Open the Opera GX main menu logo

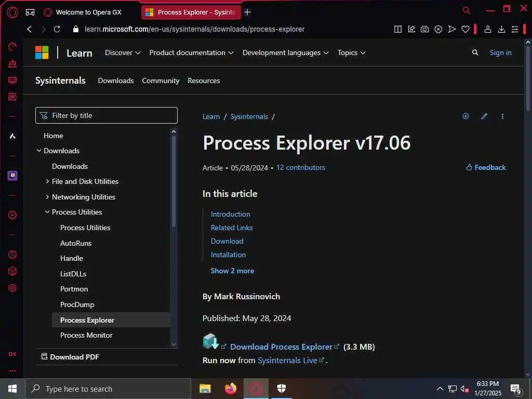pyautogui.click(x=12, y=12)
